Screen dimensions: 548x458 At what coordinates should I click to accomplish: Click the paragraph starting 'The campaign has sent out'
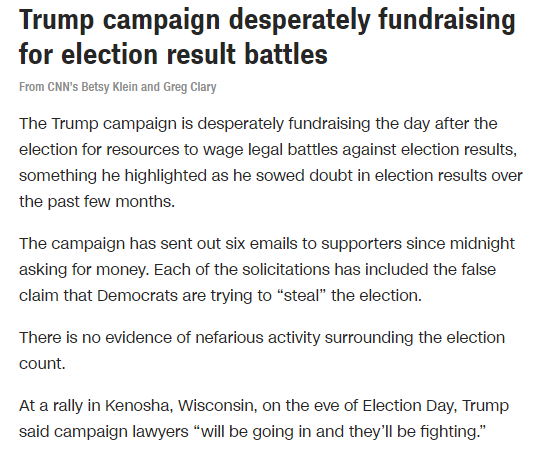pos(267,270)
